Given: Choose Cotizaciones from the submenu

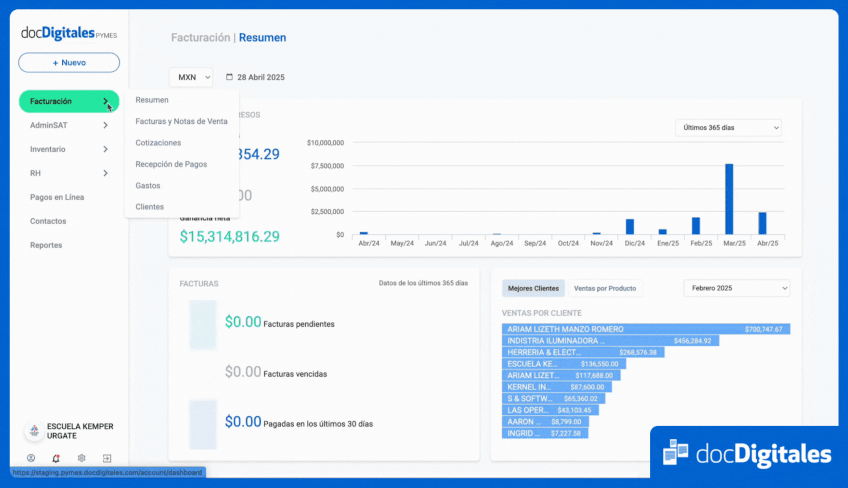Looking at the screenshot, I should click(158, 143).
